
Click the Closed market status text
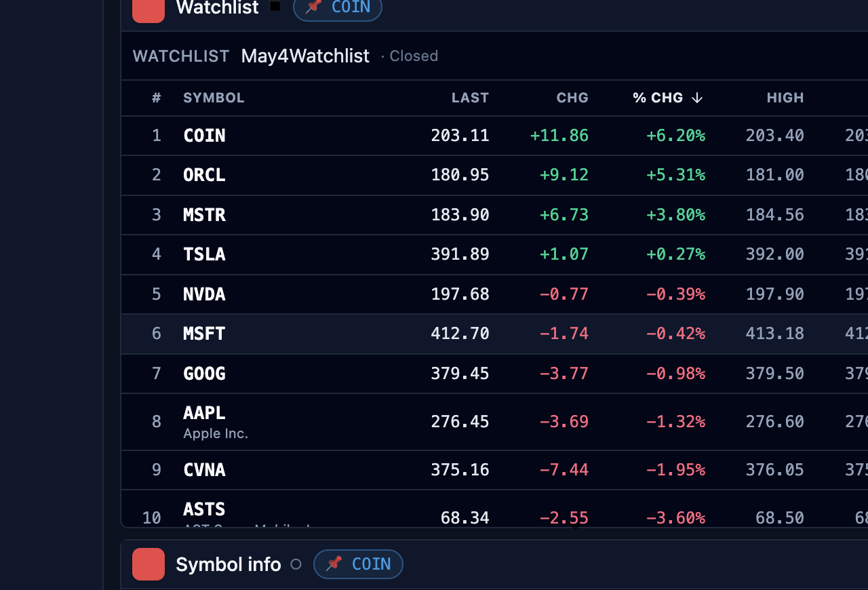414,56
